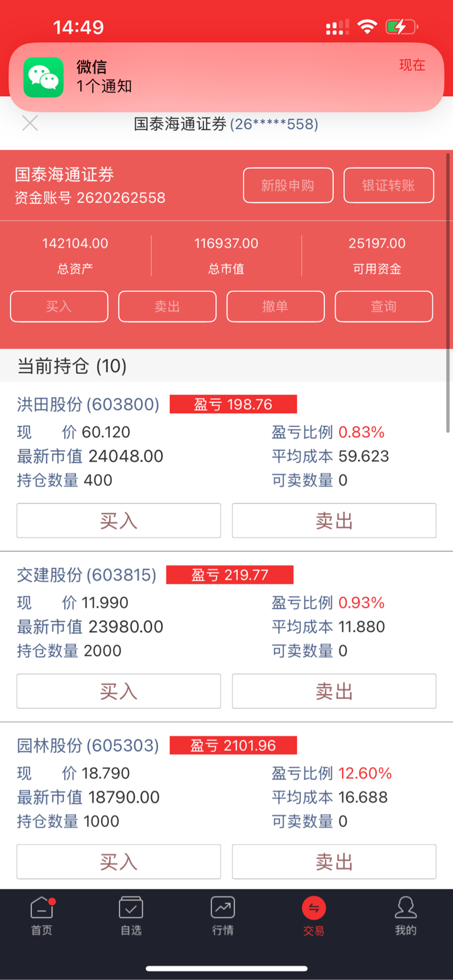
Task: Tap the red 买入 button under total assets
Action: click(x=59, y=307)
